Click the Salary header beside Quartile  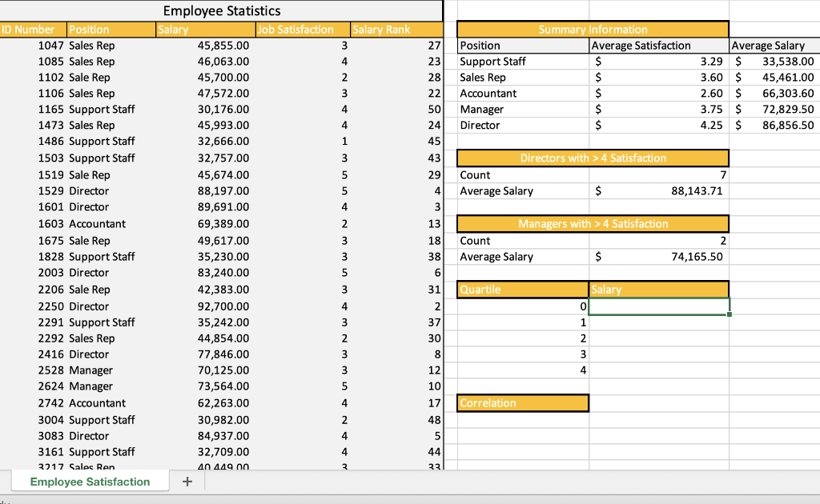pyautogui.click(x=659, y=290)
